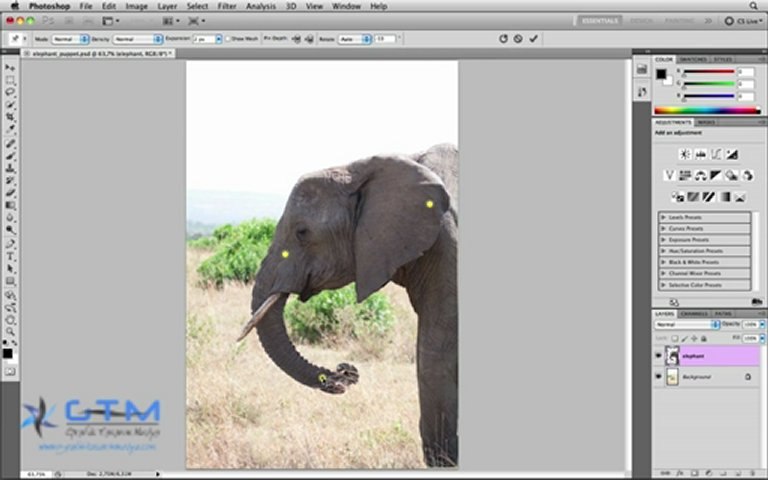The width and height of the screenshot is (768, 480).
Task: Expand the Curves Presets list
Action: [x=663, y=228]
